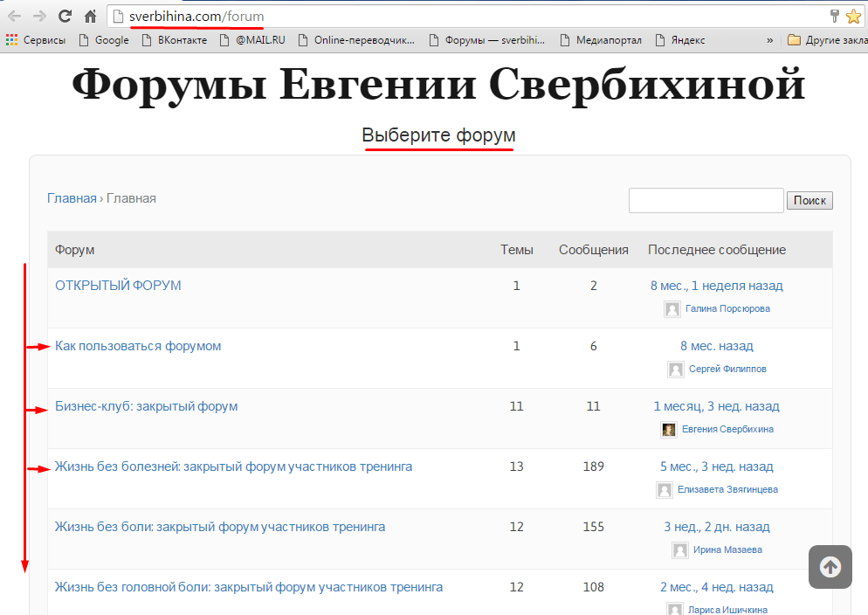Viewport: 868px width, 615px height.
Task: Click the browser home icon
Action: [x=90, y=16]
